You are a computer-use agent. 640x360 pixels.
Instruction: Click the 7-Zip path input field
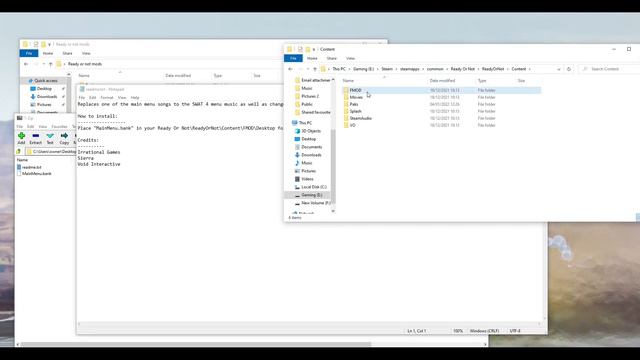pyautogui.click(x=51, y=151)
